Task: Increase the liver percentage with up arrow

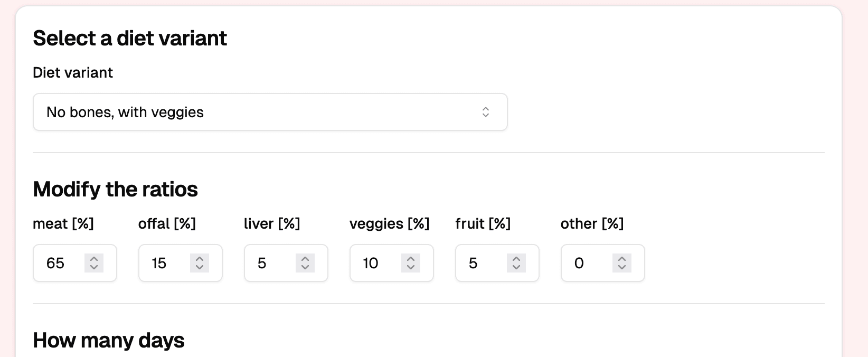Action: (x=305, y=259)
